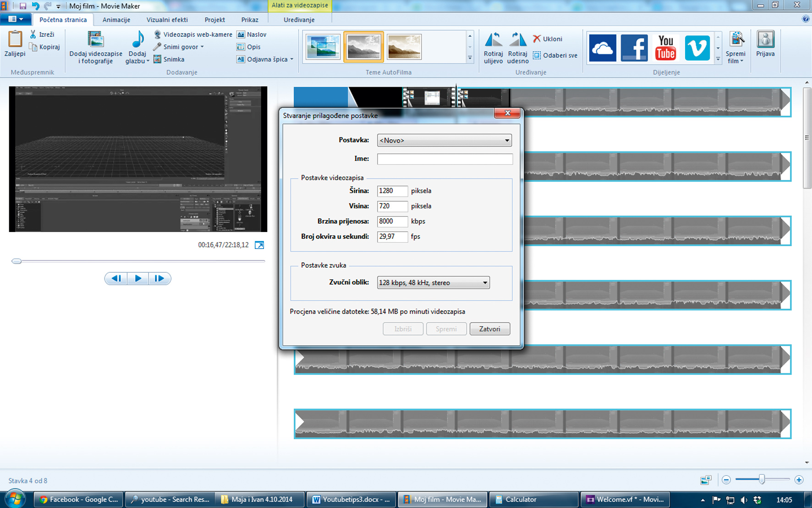Click the OneDrive cloud share icon
The width and height of the screenshot is (812, 508).
point(602,48)
